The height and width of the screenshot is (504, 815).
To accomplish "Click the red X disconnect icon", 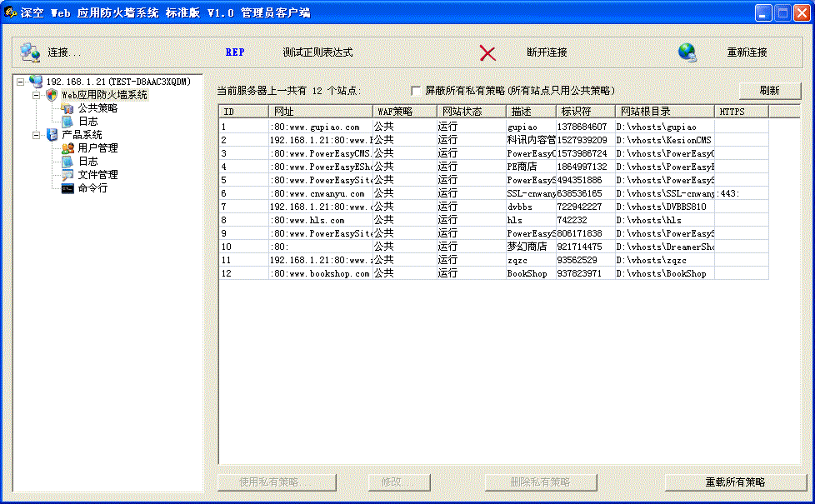I will [487, 53].
